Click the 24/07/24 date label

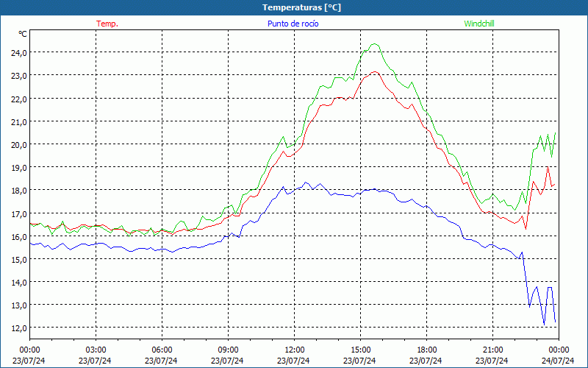pyautogui.click(x=558, y=361)
